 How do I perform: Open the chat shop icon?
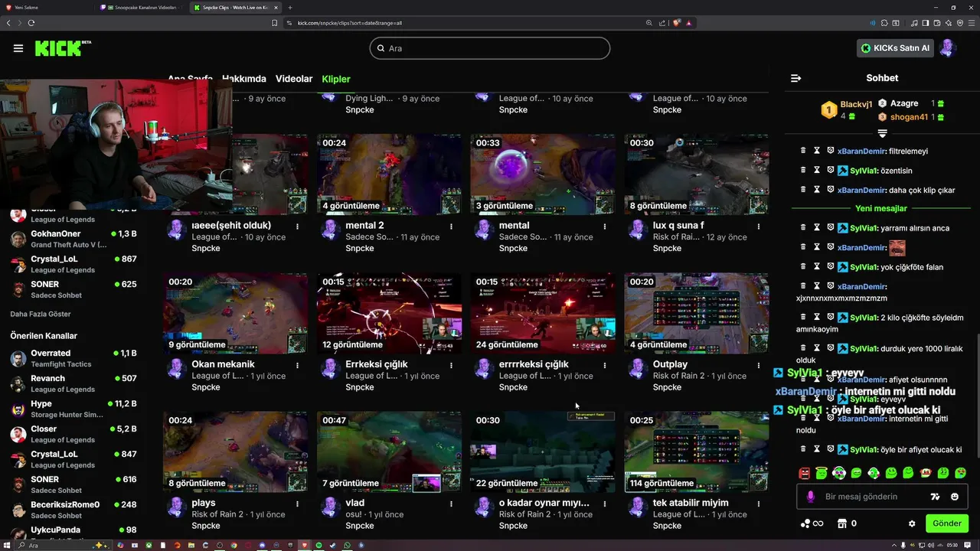[842, 523]
